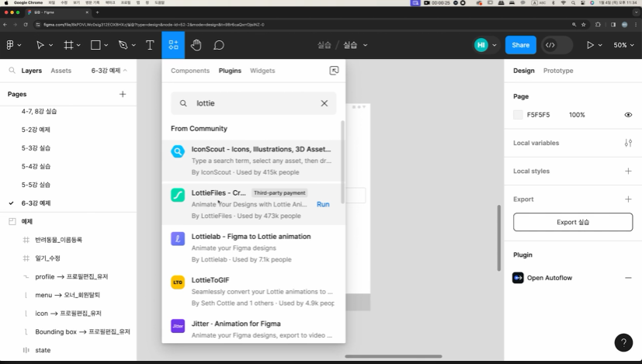Select the 5-3강 실습 page

point(36,147)
